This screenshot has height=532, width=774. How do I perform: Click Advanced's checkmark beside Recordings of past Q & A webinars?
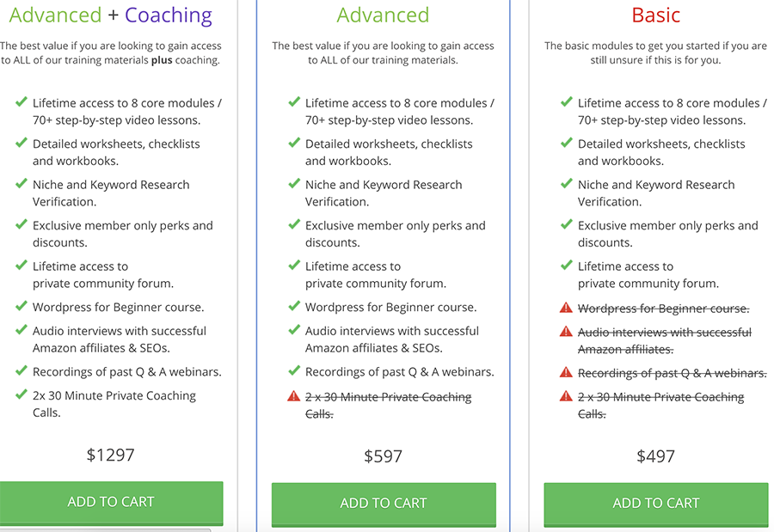tap(294, 370)
